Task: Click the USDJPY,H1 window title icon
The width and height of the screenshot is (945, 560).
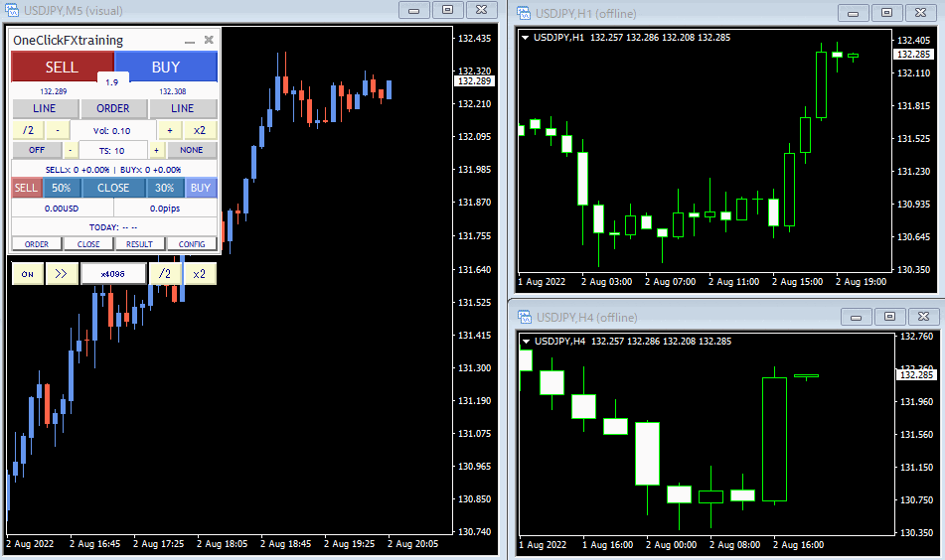Action: 524,13
